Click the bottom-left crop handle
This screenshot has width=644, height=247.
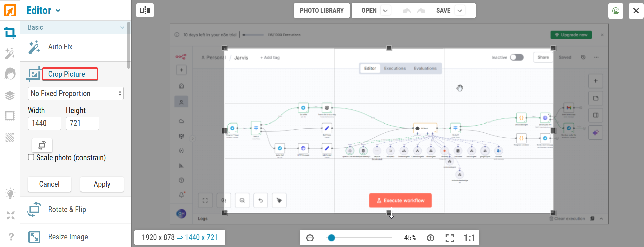(225, 212)
